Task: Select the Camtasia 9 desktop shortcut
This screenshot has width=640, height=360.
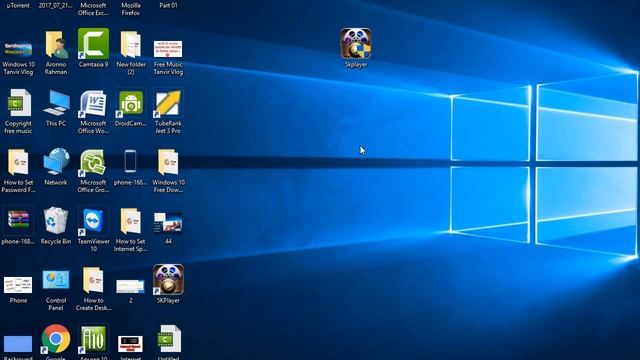Action: (93, 44)
